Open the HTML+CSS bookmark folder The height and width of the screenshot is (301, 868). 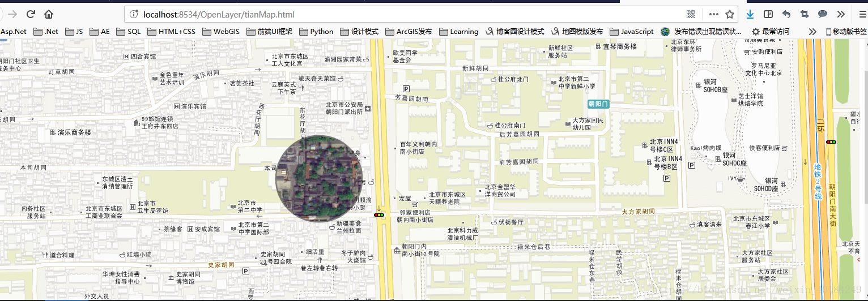(171, 32)
